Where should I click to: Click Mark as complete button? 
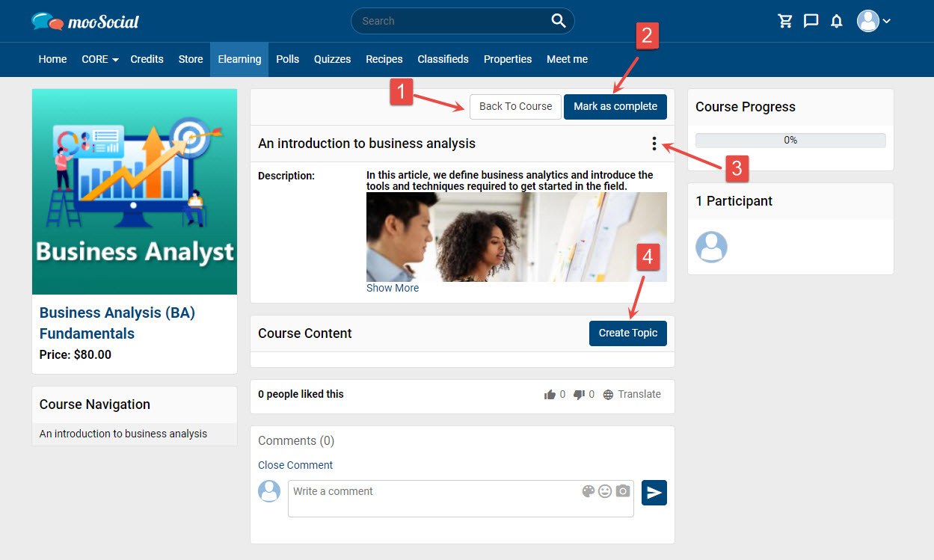pos(615,106)
